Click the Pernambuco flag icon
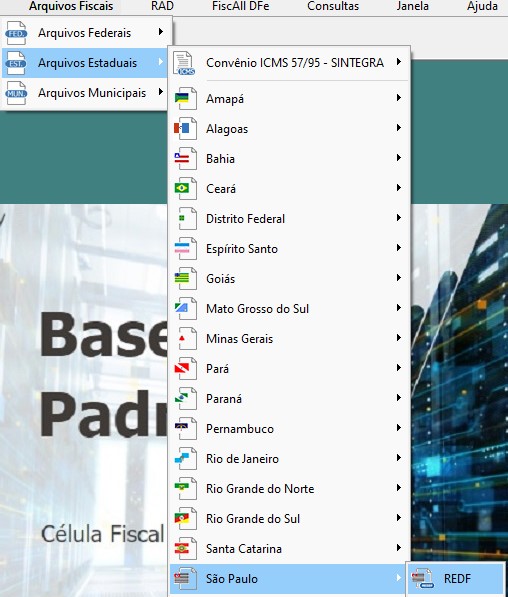The height and width of the screenshot is (597, 508). point(185,429)
